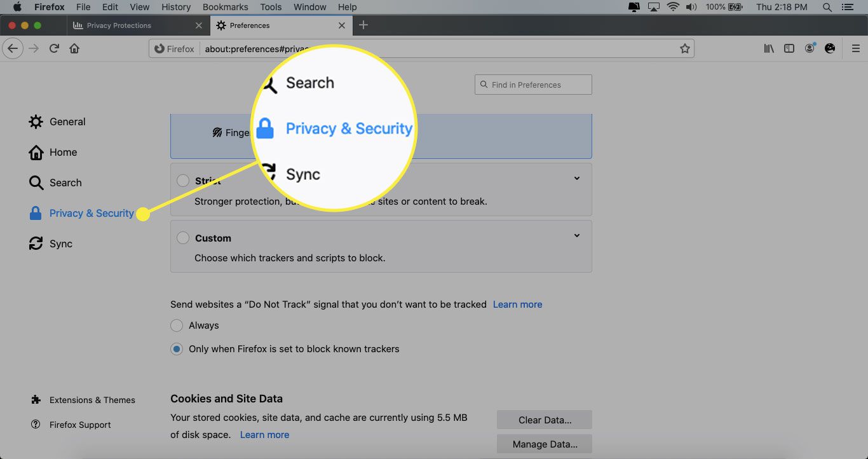Open the Library icon in toolbar

coord(769,48)
